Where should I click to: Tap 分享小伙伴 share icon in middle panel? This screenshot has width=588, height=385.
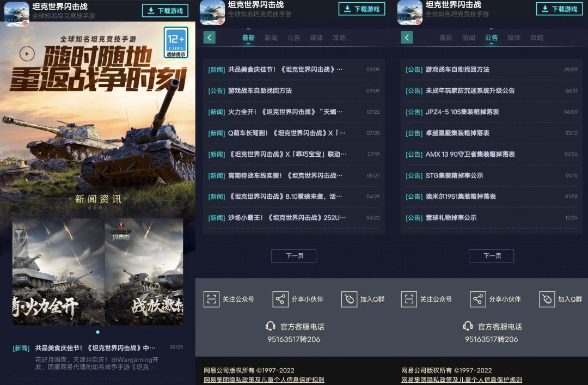[x=280, y=299]
